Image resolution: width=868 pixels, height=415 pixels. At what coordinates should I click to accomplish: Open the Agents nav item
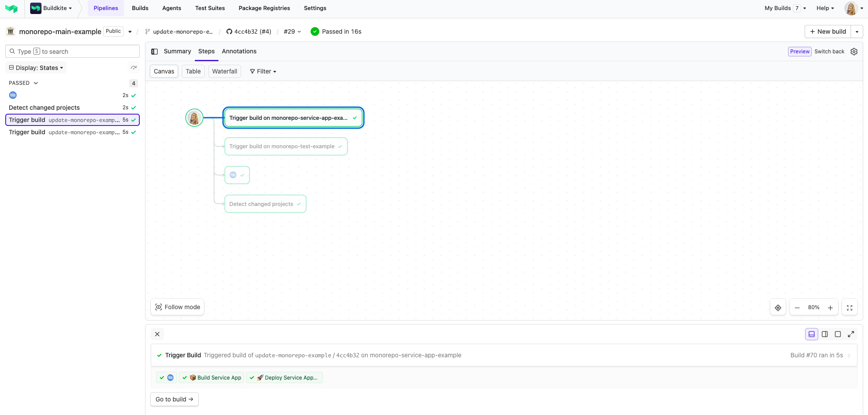point(172,8)
